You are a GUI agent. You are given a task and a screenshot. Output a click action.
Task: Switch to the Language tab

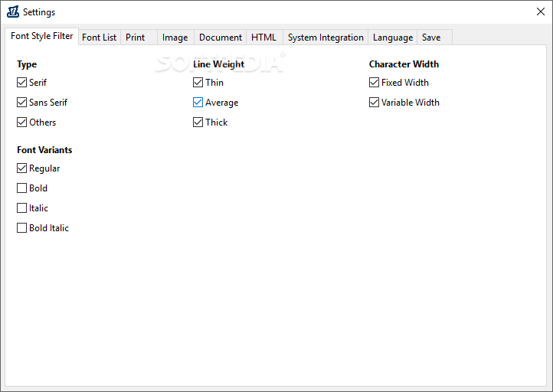click(393, 38)
